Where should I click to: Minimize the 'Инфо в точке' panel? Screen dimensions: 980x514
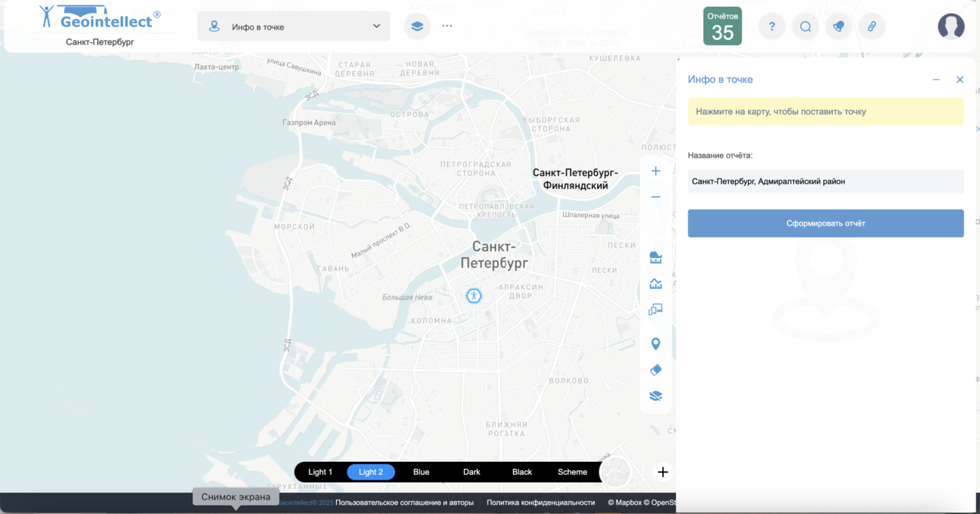click(x=936, y=80)
